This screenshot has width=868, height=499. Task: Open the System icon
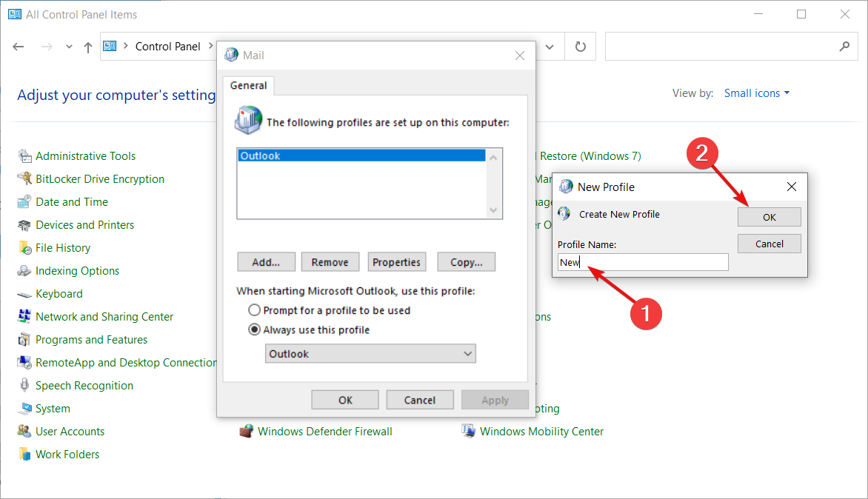click(x=24, y=408)
